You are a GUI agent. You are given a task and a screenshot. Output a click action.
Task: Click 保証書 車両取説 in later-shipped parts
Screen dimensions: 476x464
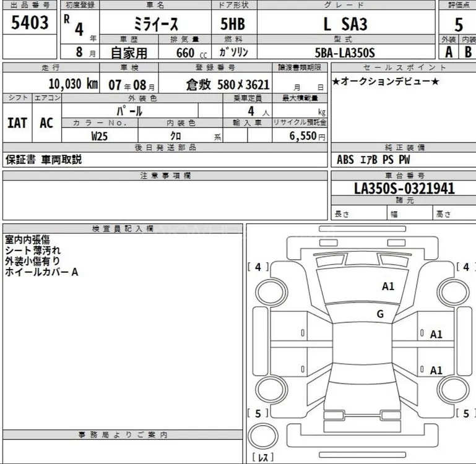click(43, 160)
